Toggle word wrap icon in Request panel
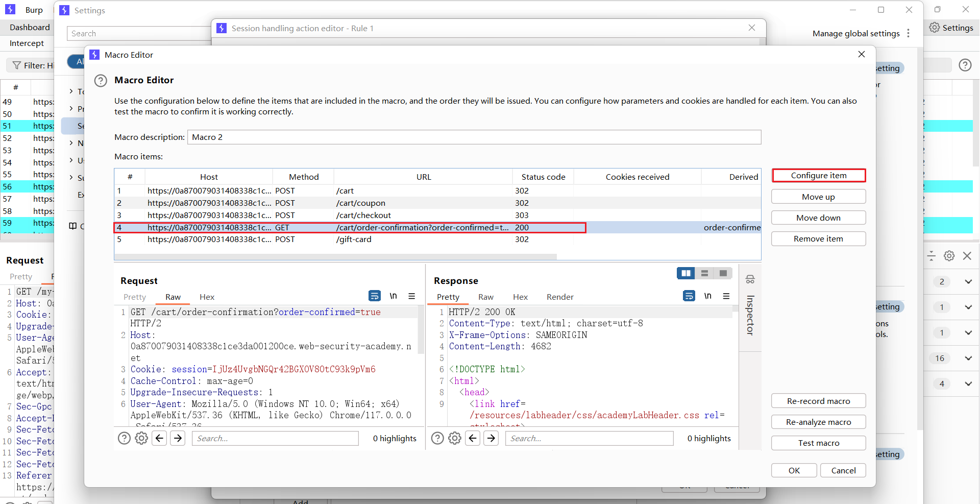This screenshot has width=980, height=504. click(374, 296)
